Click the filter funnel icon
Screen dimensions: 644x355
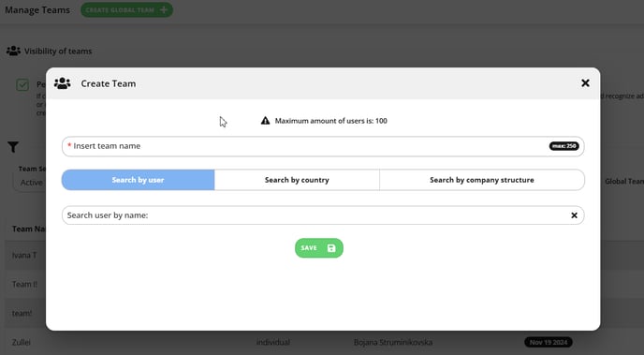(13, 147)
